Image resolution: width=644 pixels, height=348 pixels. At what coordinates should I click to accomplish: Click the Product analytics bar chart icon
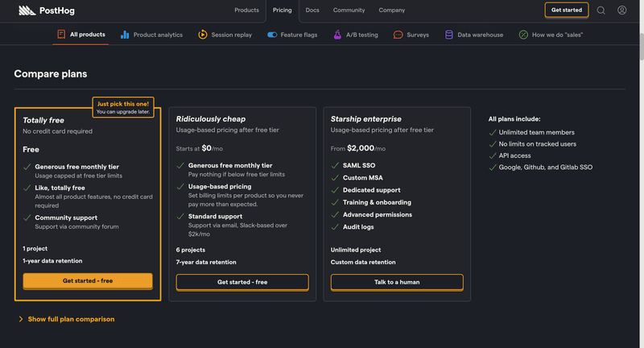(125, 35)
